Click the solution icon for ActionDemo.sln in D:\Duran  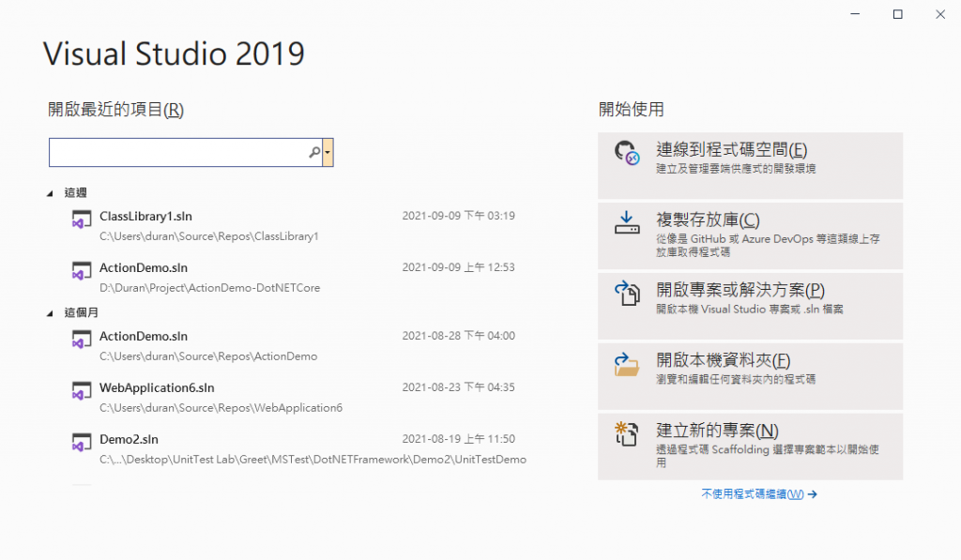click(x=82, y=271)
